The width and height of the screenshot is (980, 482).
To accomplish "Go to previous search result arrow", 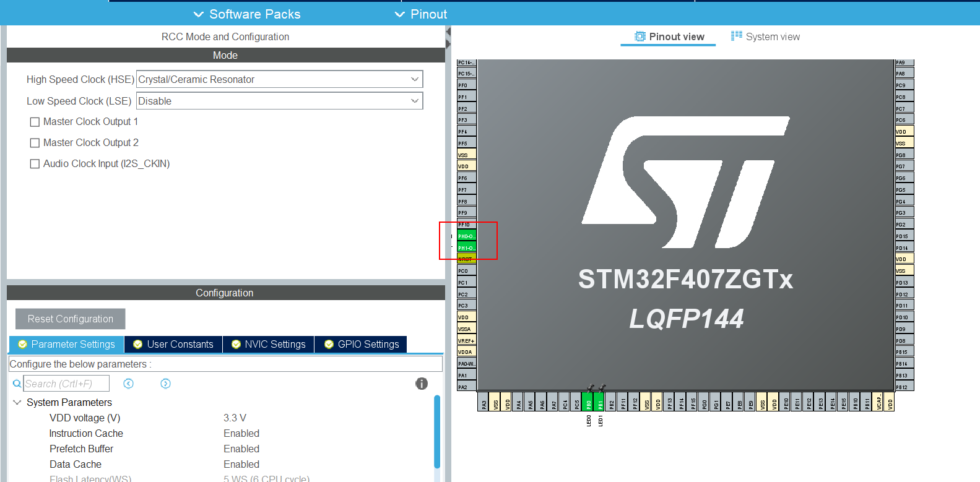I will [128, 384].
